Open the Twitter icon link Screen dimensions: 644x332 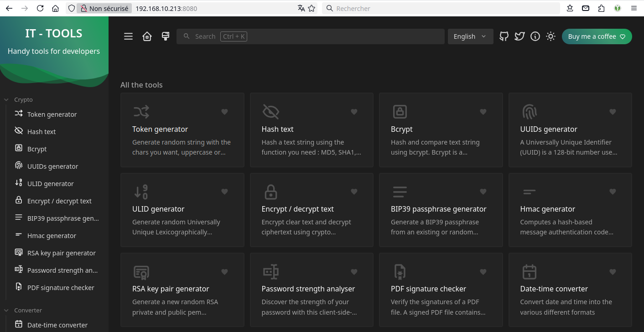[519, 36]
